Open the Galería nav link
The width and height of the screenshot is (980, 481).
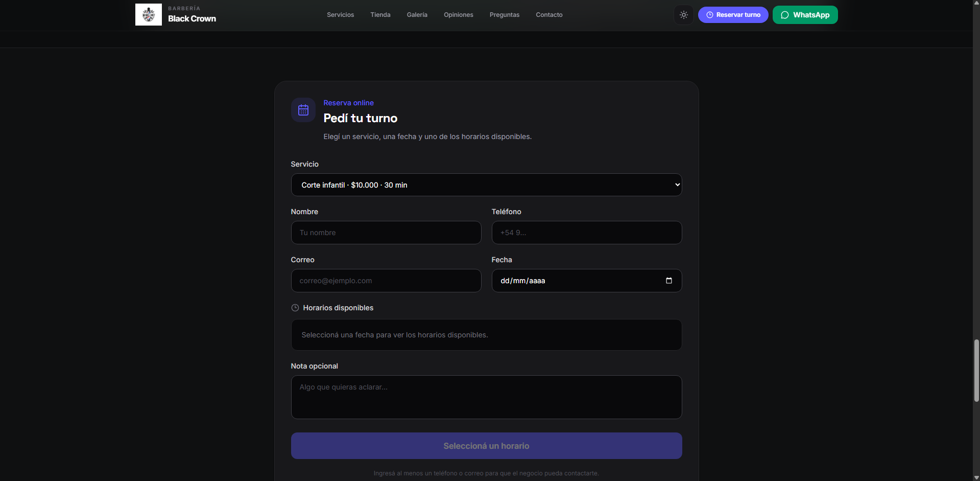click(417, 15)
